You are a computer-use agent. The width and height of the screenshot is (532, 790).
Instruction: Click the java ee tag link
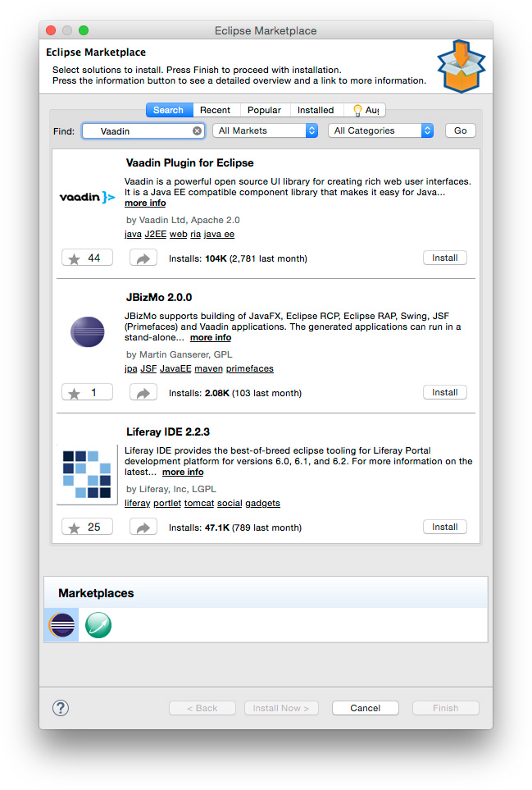[219, 235]
